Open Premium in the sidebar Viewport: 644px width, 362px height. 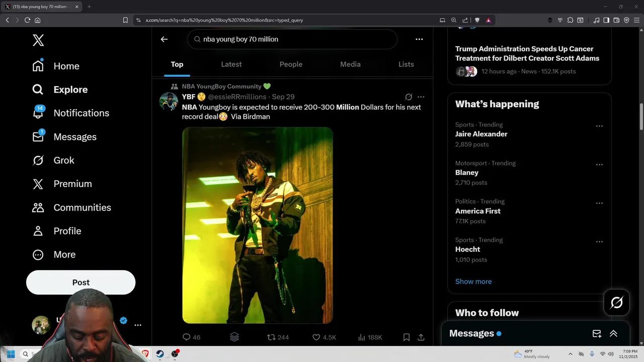[x=62, y=184]
